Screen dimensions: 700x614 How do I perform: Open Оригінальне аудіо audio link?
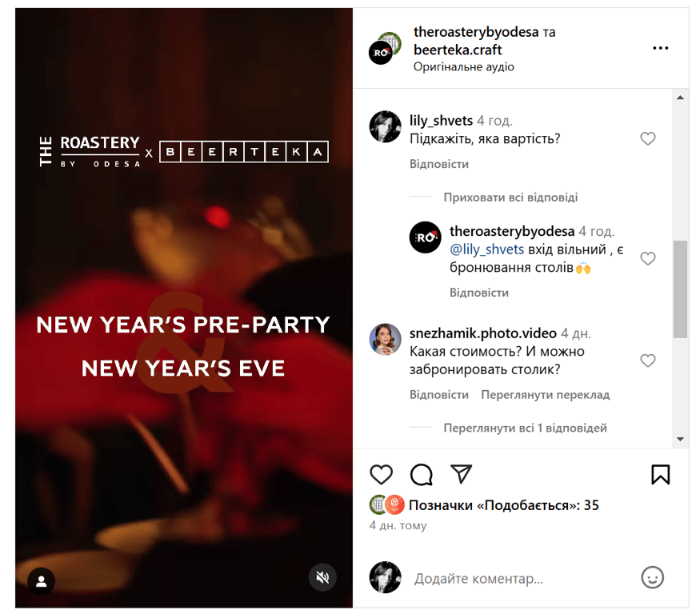pyautogui.click(x=463, y=67)
